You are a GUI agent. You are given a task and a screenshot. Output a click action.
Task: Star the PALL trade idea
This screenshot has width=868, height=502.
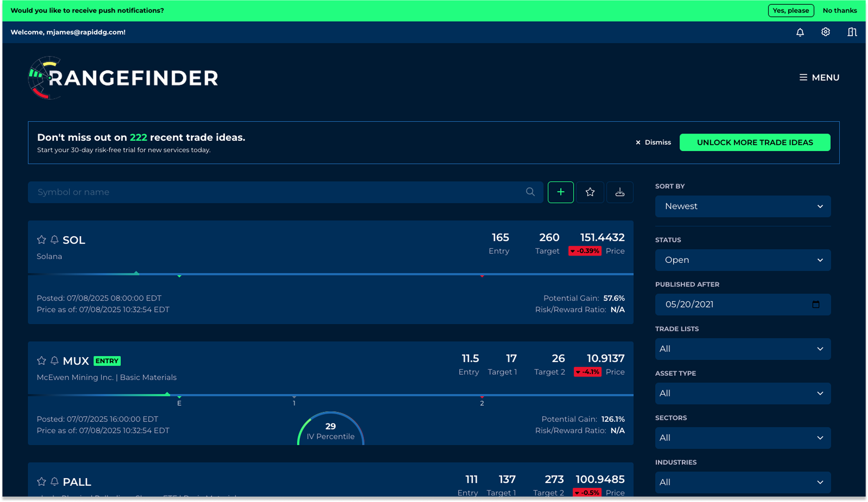(41, 481)
